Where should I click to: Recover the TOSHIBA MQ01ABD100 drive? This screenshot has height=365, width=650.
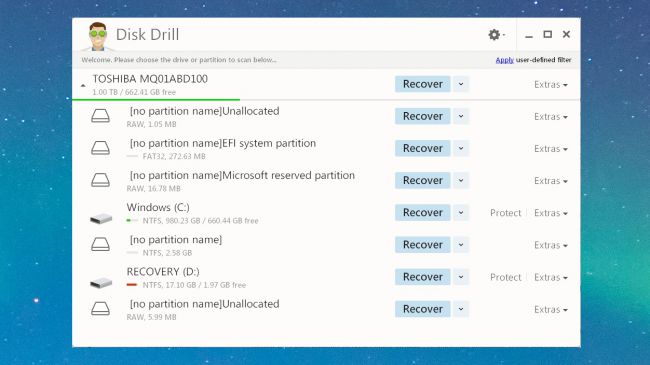422,84
